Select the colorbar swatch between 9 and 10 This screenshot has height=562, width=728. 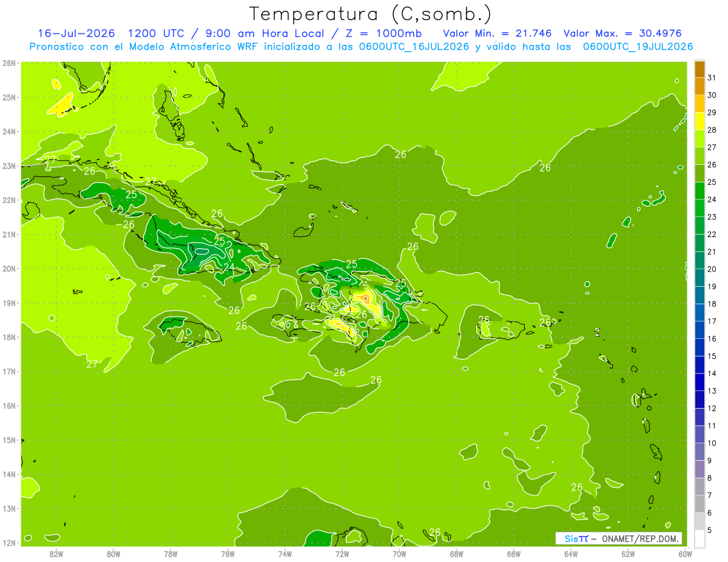point(699,452)
